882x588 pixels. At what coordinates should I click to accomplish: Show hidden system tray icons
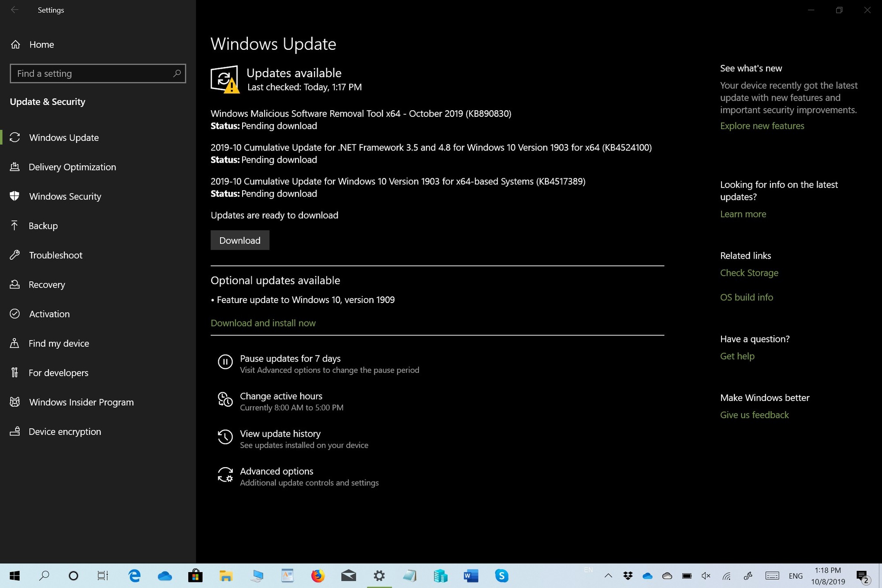pos(608,576)
